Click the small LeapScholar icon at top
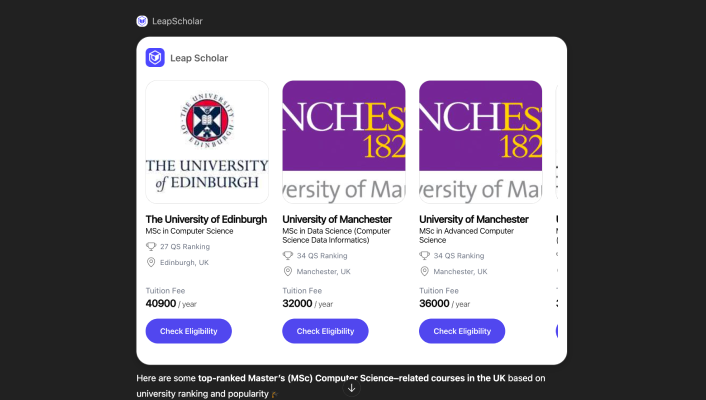 (x=142, y=21)
